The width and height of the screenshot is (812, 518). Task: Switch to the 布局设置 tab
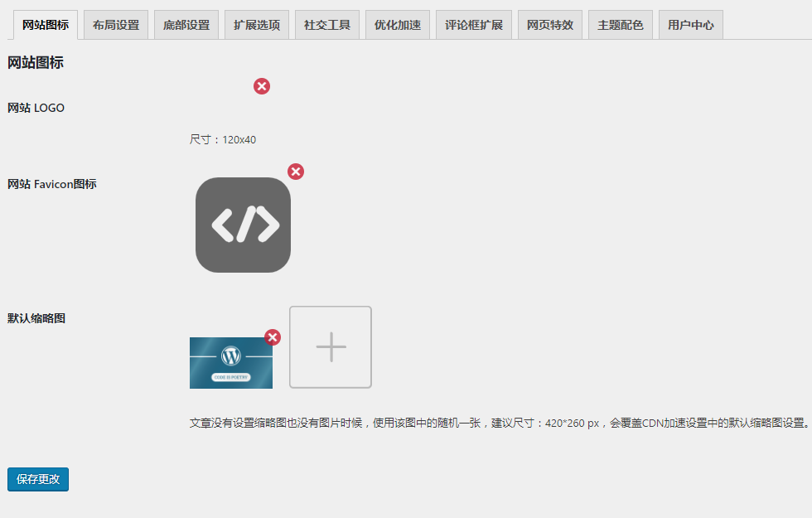click(x=116, y=25)
